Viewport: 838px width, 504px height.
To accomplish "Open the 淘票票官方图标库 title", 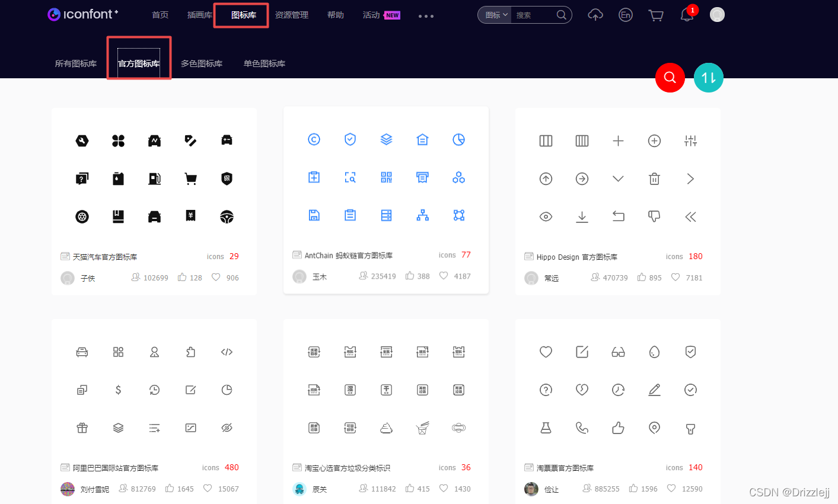I will (x=565, y=468).
